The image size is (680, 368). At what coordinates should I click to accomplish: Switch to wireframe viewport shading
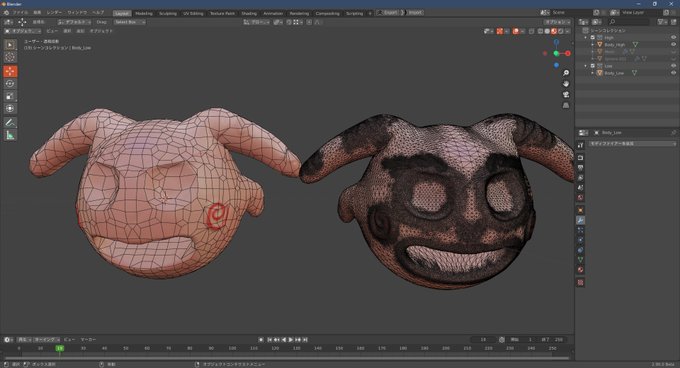[x=540, y=31]
